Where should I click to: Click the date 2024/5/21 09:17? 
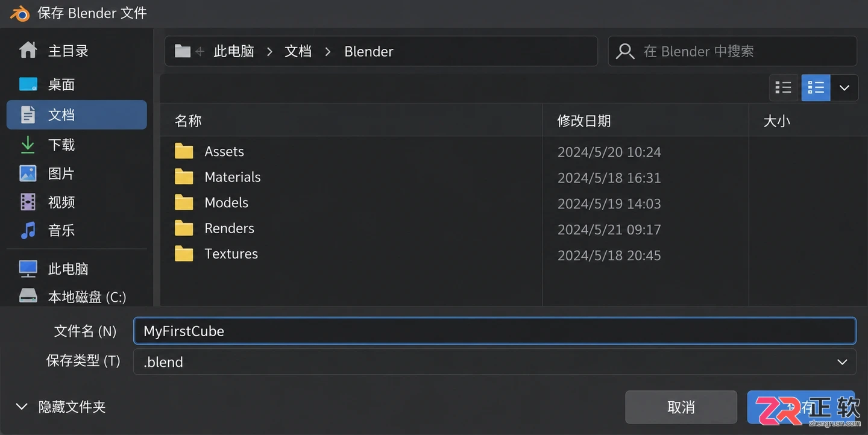[609, 230]
